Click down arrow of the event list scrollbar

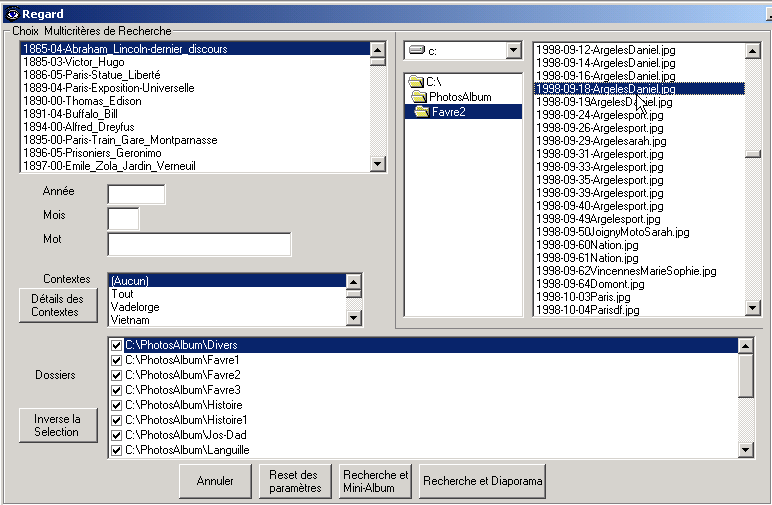pos(377,164)
